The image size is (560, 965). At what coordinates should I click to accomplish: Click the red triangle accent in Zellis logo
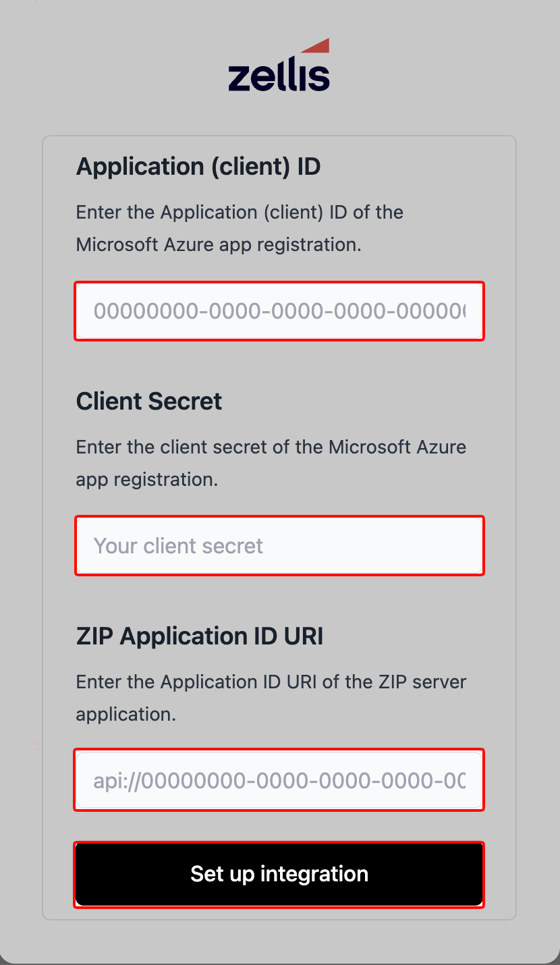[x=316, y=45]
